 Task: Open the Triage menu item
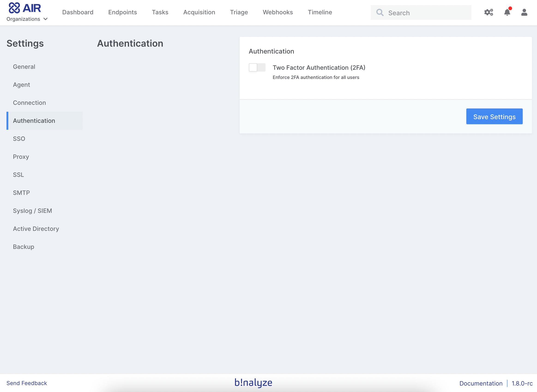(x=239, y=12)
